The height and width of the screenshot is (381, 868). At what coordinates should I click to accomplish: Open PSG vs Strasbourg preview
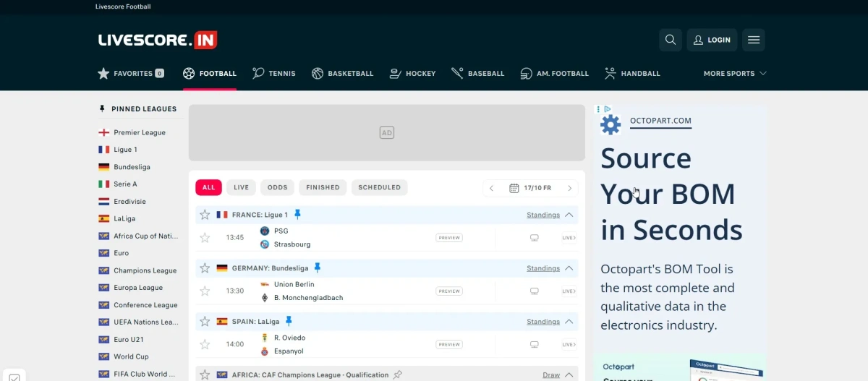coord(449,237)
